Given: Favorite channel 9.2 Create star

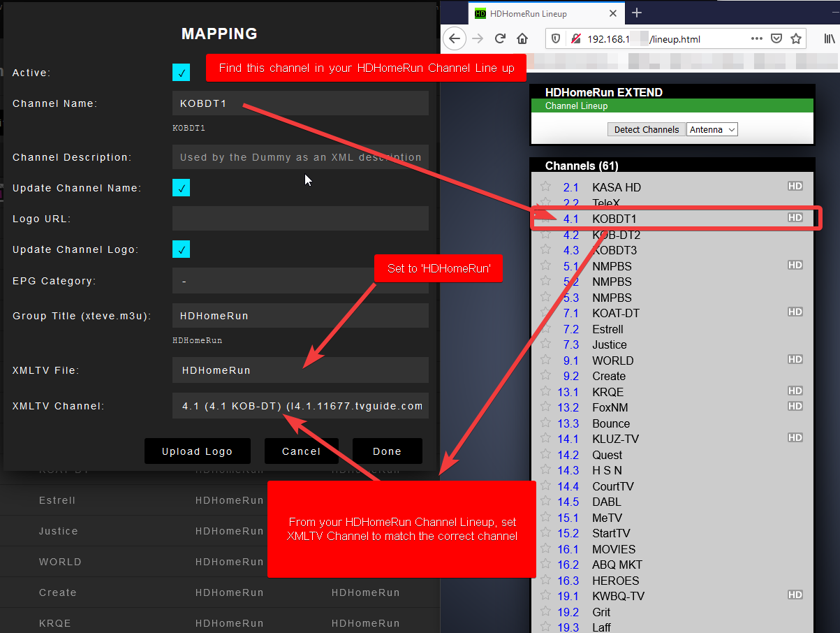Looking at the screenshot, I should [546, 375].
